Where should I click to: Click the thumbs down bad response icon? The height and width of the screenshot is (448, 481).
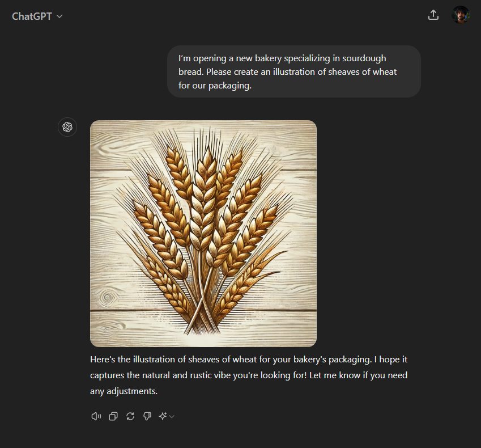coord(147,416)
